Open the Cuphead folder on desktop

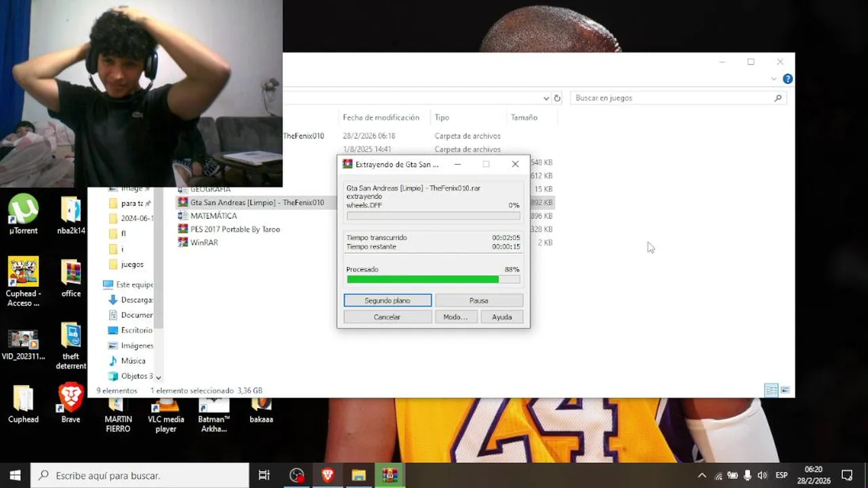(x=23, y=405)
